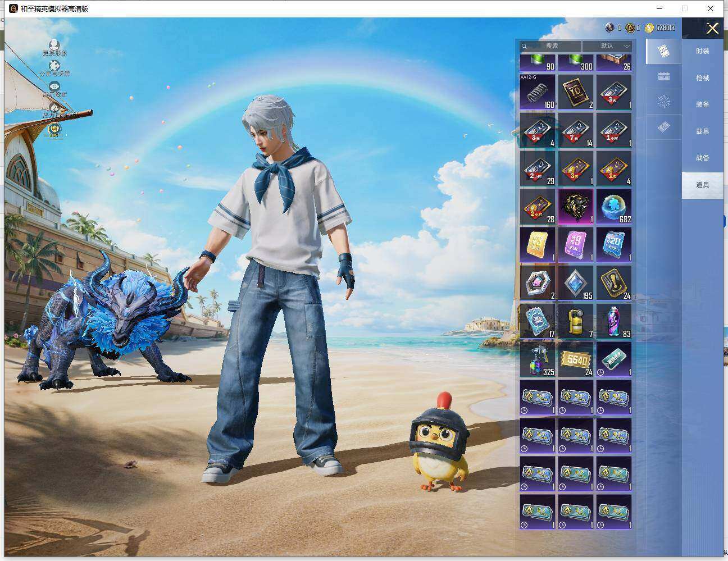The width and height of the screenshot is (728, 561).
Task: Maximize the emulator window
Action: tap(685, 8)
